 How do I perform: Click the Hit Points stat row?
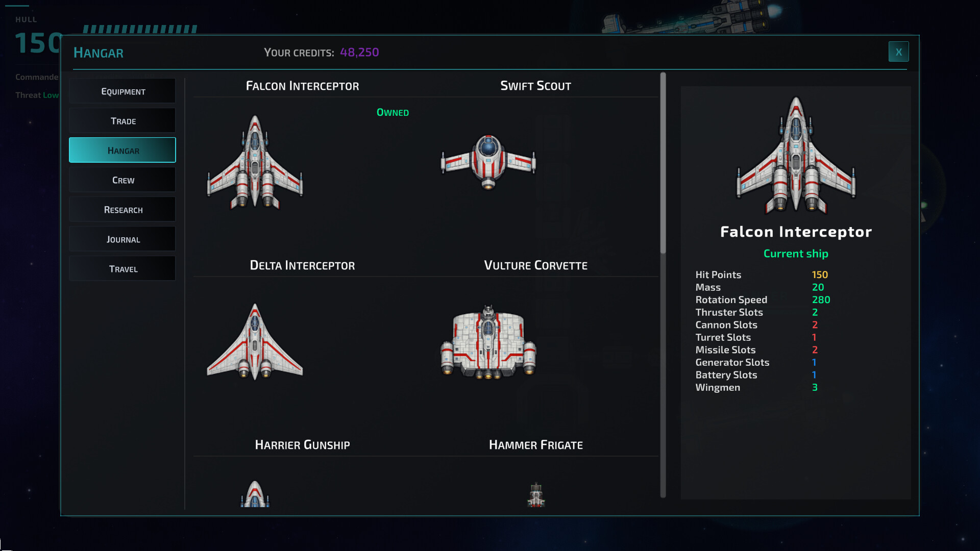coord(763,274)
